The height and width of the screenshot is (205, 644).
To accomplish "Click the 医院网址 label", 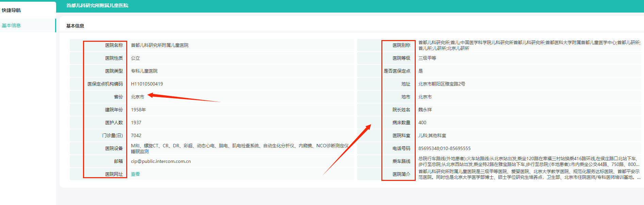I will pyautogui.click(x=114, y=174).
